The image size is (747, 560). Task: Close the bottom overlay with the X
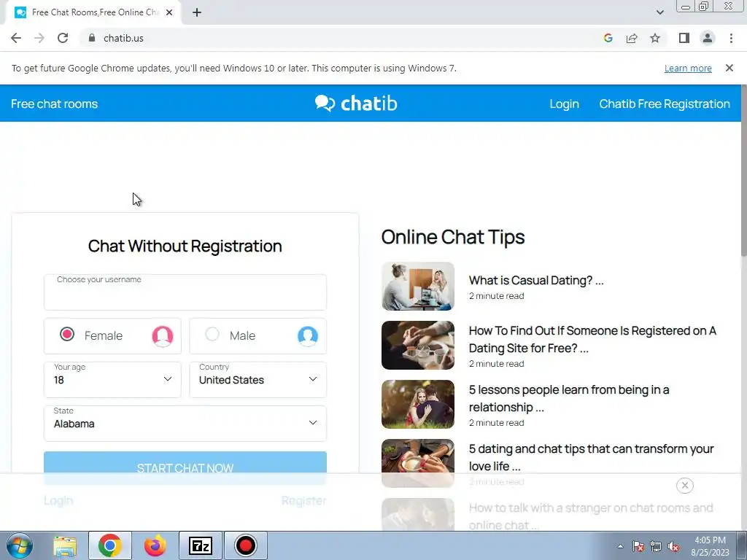tap(684, 485)
